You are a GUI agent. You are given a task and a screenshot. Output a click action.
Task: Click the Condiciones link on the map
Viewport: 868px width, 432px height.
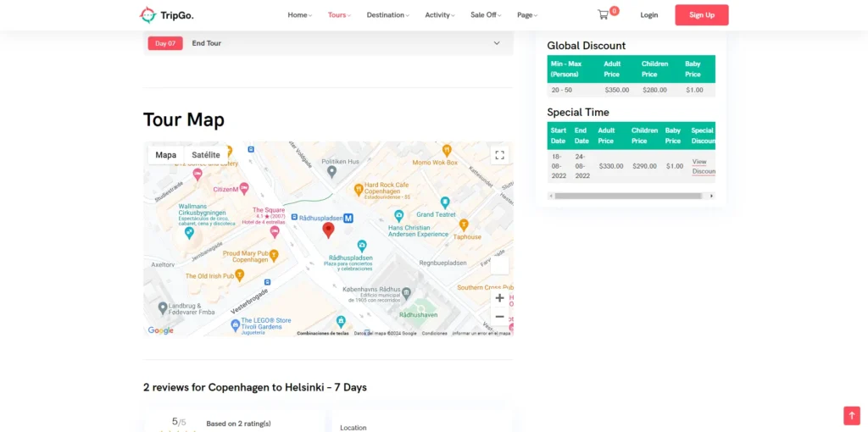pos(434,334)
